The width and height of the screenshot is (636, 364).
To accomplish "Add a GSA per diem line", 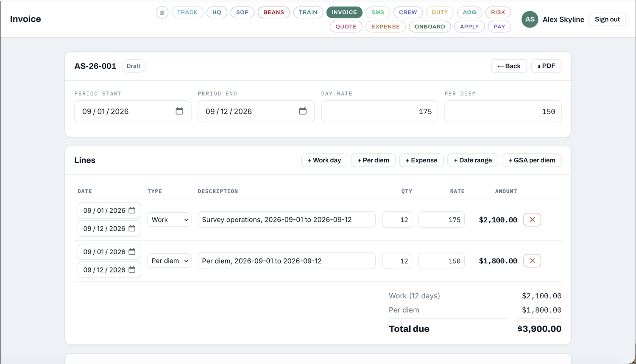I will pos(532,160).
